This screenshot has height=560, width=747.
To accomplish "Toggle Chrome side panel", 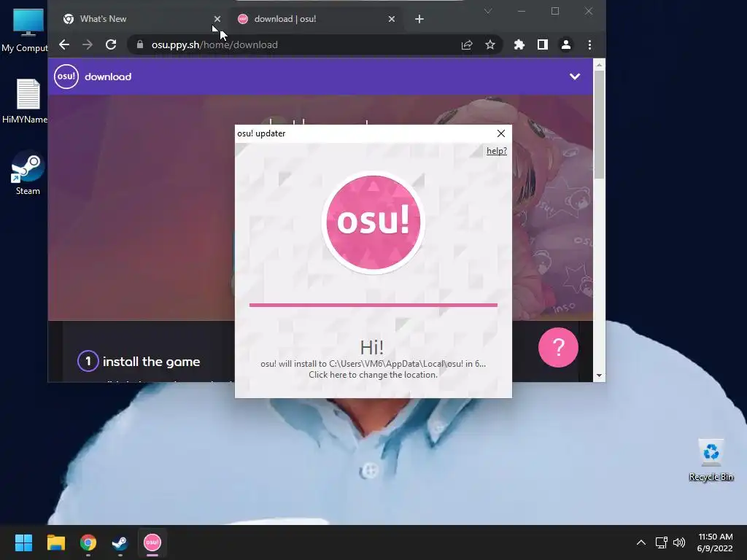I will (x=543, y=44).
